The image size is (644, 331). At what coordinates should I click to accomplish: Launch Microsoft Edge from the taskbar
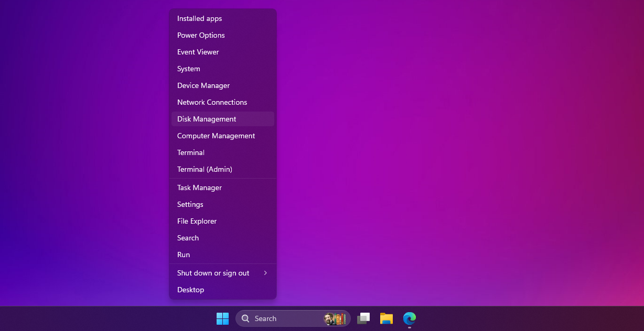click(410, 318)
